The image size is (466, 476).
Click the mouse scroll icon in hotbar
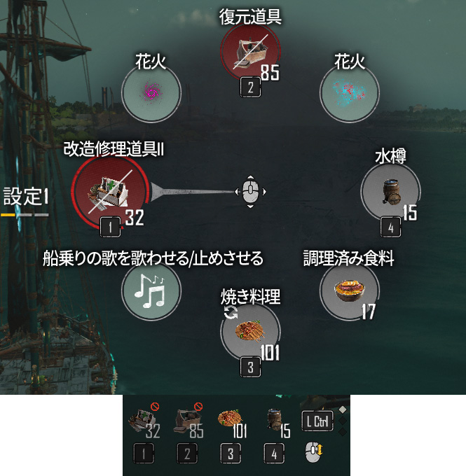coord(314,452)
